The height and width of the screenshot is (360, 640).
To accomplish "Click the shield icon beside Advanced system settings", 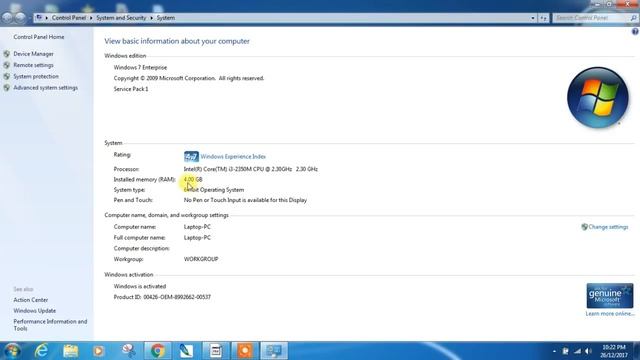I will point(7,88).
